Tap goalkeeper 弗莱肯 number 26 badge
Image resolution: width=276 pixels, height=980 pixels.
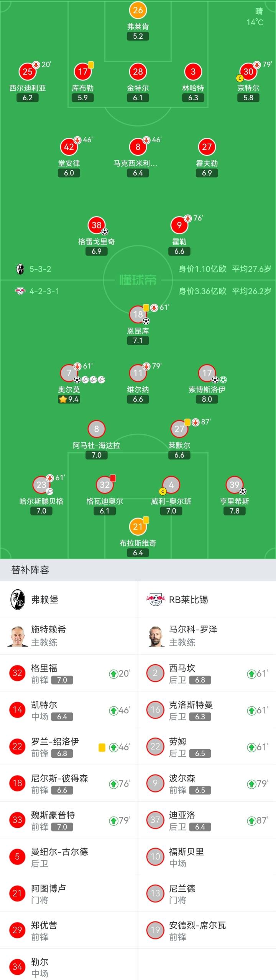coord(138,10)
